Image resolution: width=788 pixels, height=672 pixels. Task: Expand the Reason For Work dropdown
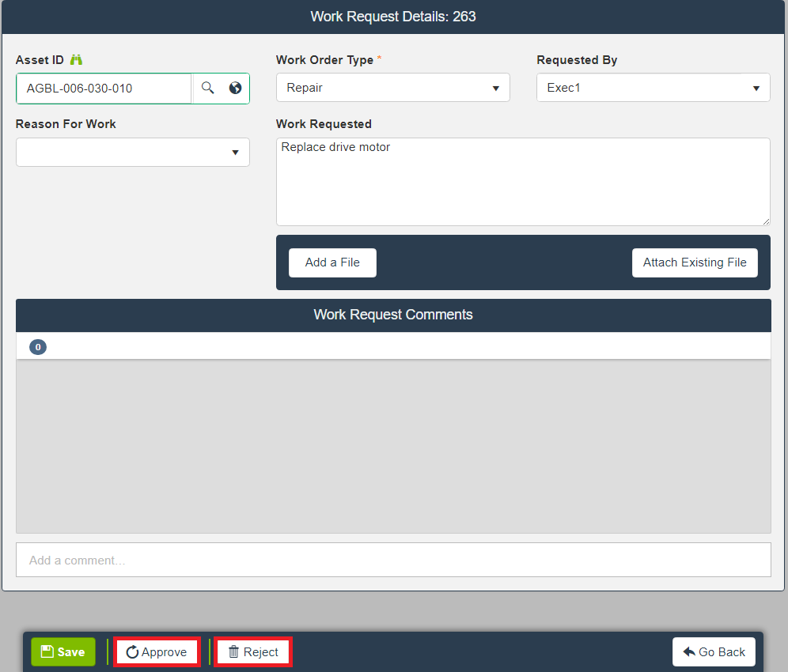point(132,153)
